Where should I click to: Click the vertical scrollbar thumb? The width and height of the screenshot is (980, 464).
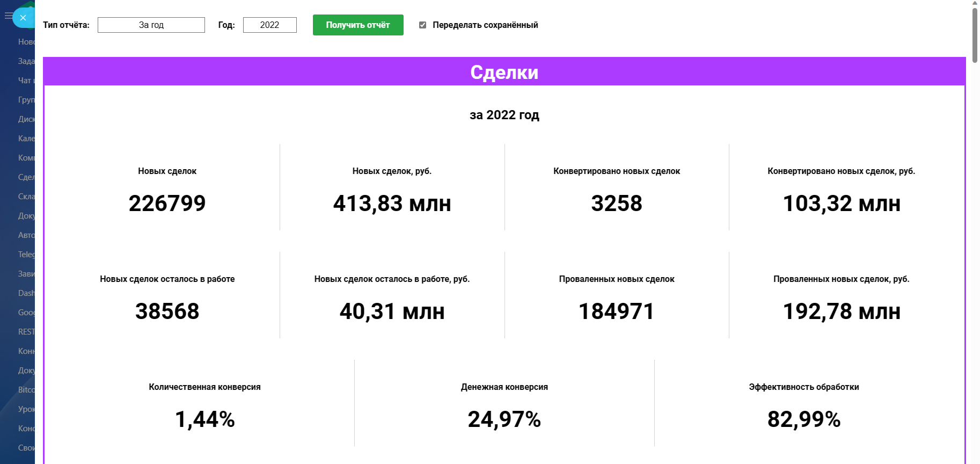[975, 31]
